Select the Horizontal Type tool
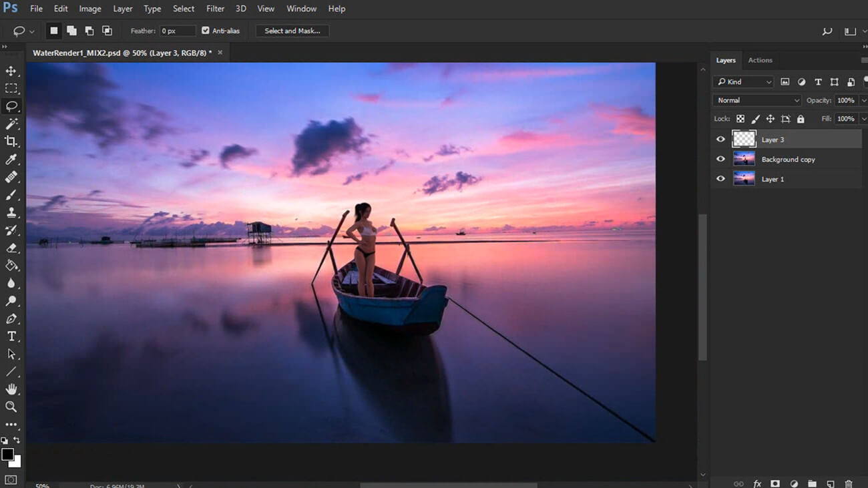The image size is (868, 488). click(x=11, y=336)
